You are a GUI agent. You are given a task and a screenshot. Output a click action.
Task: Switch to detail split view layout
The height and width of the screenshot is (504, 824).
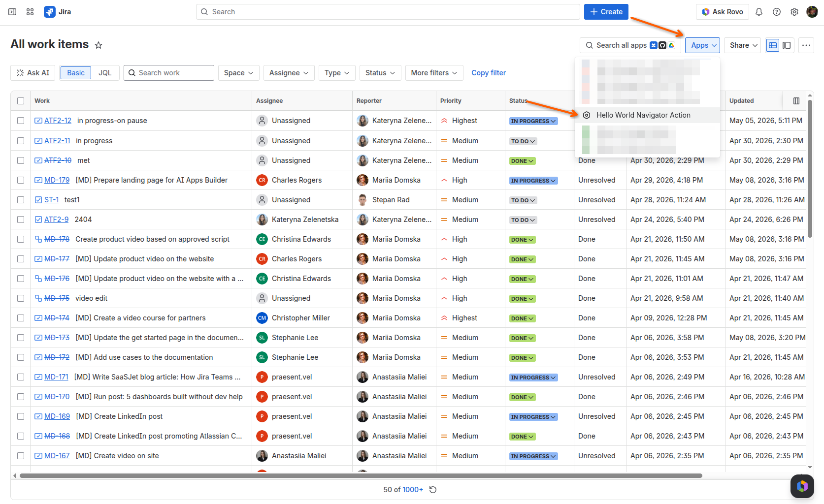[787, 45]
